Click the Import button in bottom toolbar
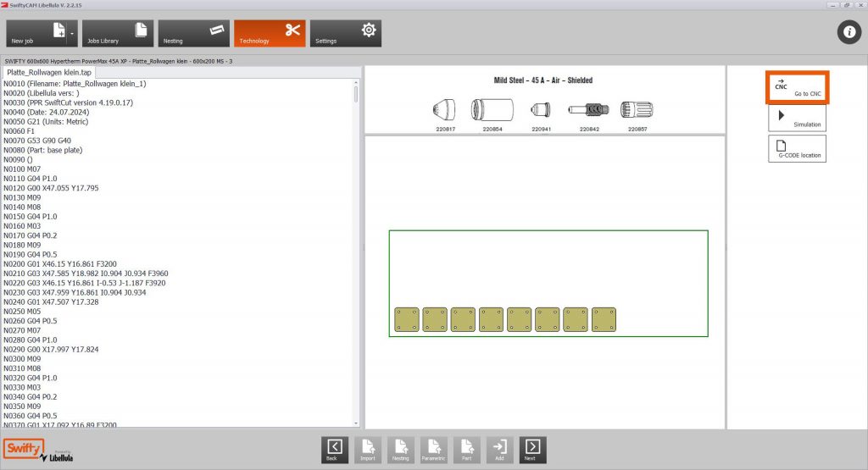The image size is (868, 470). tap(368, 450)
